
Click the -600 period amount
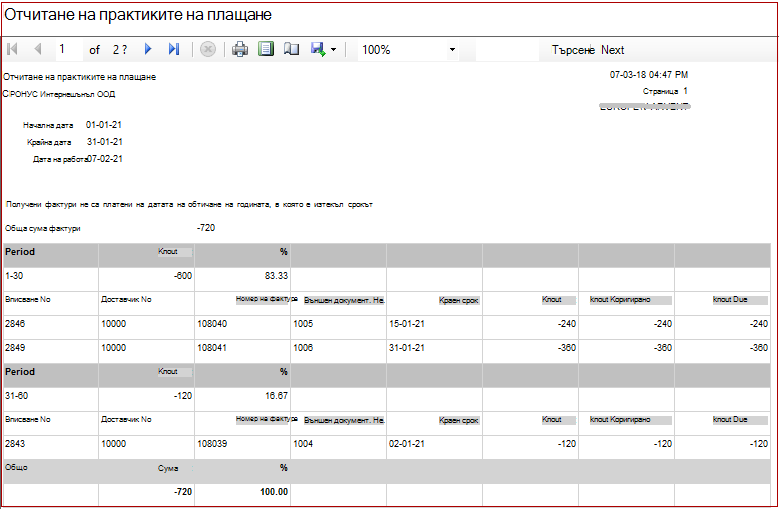click(183, 276)
